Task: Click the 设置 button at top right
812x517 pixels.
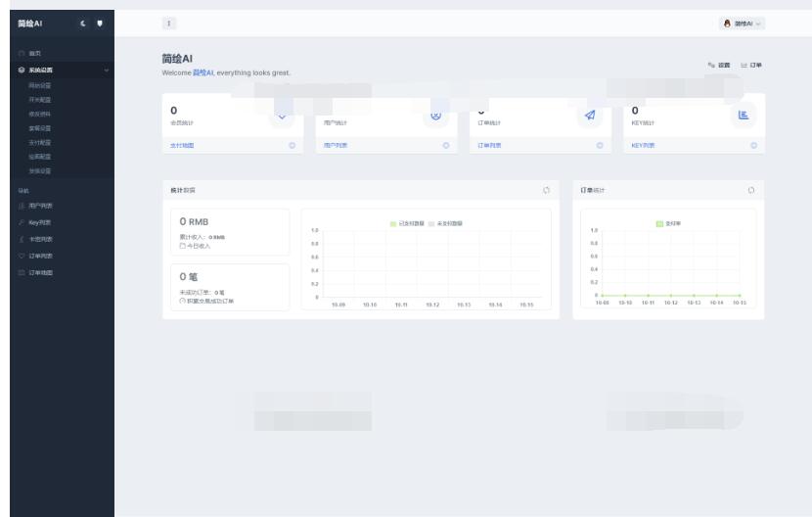Action: tap(719, 65)
